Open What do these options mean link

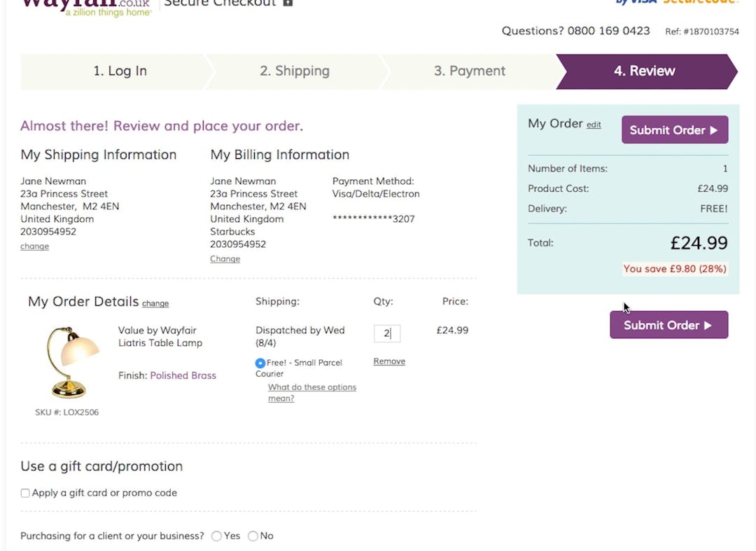coord(312,387)
